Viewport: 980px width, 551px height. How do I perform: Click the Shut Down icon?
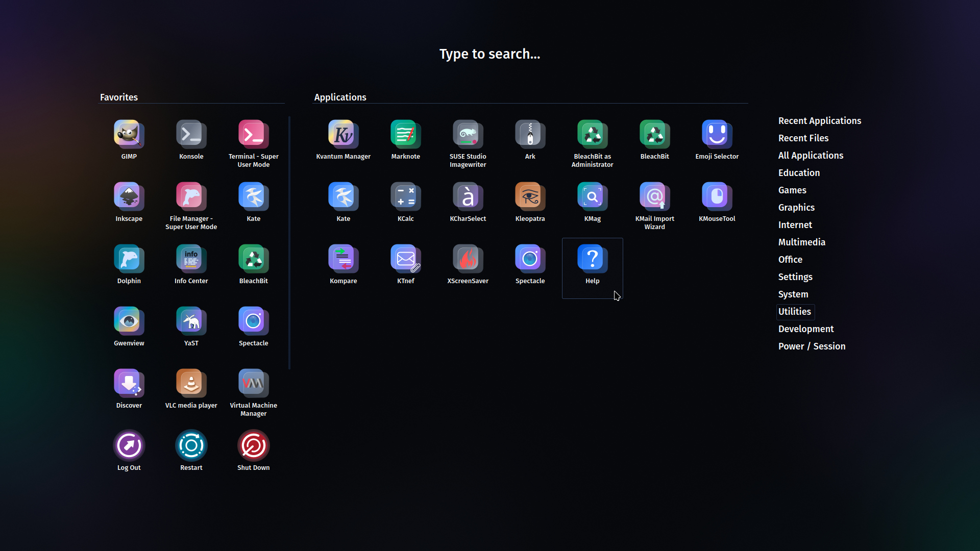click(254, 445)
